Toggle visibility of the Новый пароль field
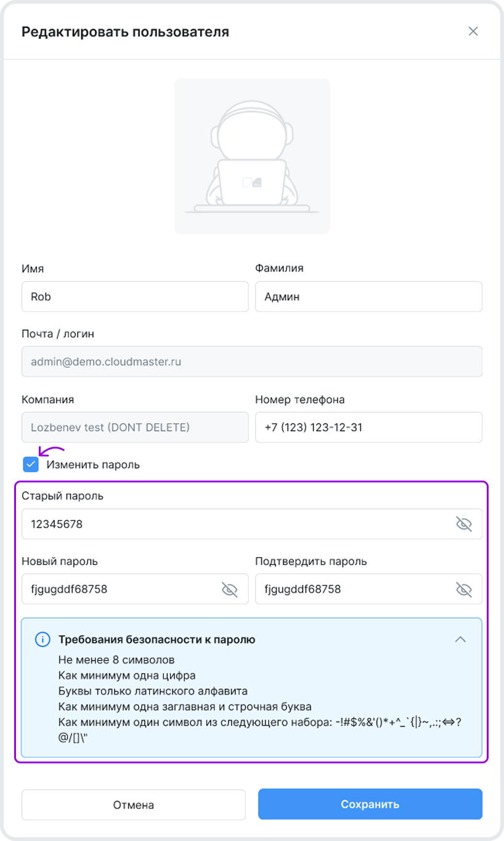Viewport: 504px width, 841px height. (229, 590)
